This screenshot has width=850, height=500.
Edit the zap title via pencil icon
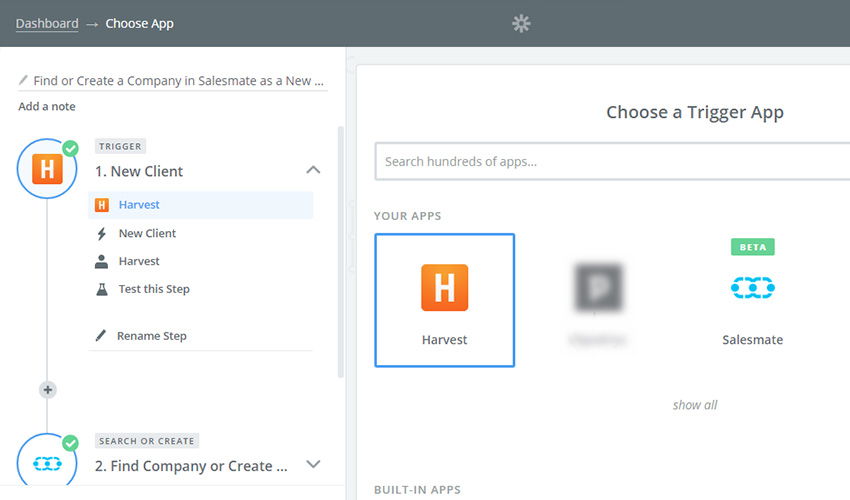(23, 80)
